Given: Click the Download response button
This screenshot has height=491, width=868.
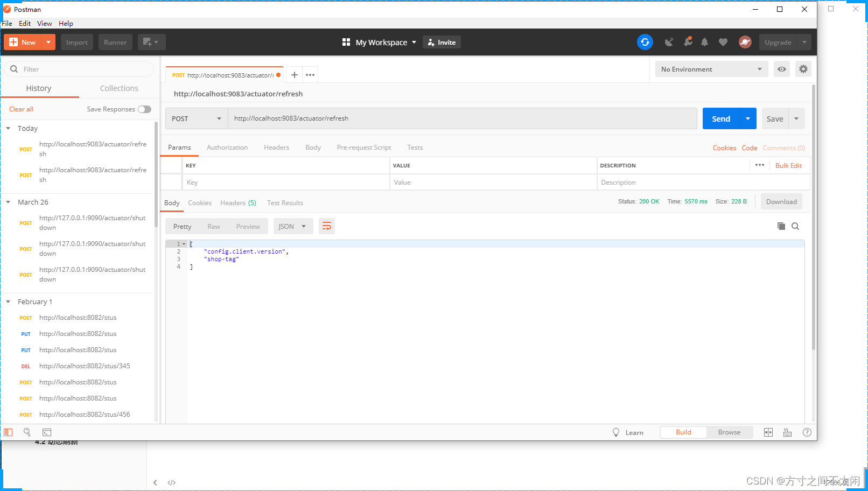Looking at the screenshot, I should [781, 201].
